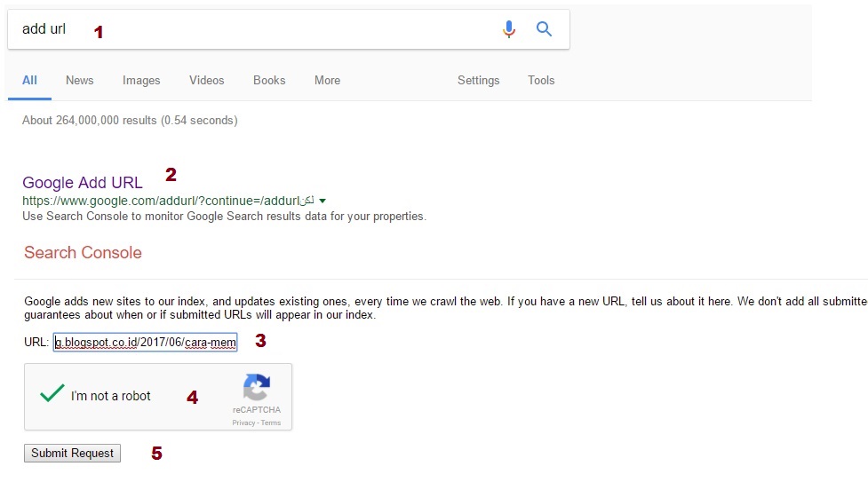Open the News tab
This screenshot has height=482, width=868.
(80, 80)
